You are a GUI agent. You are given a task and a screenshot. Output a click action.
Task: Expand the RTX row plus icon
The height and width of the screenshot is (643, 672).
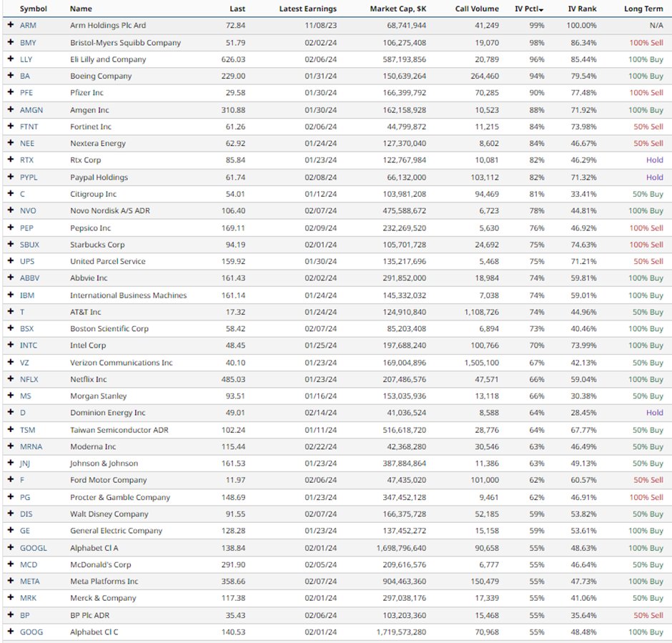[11, 159]
